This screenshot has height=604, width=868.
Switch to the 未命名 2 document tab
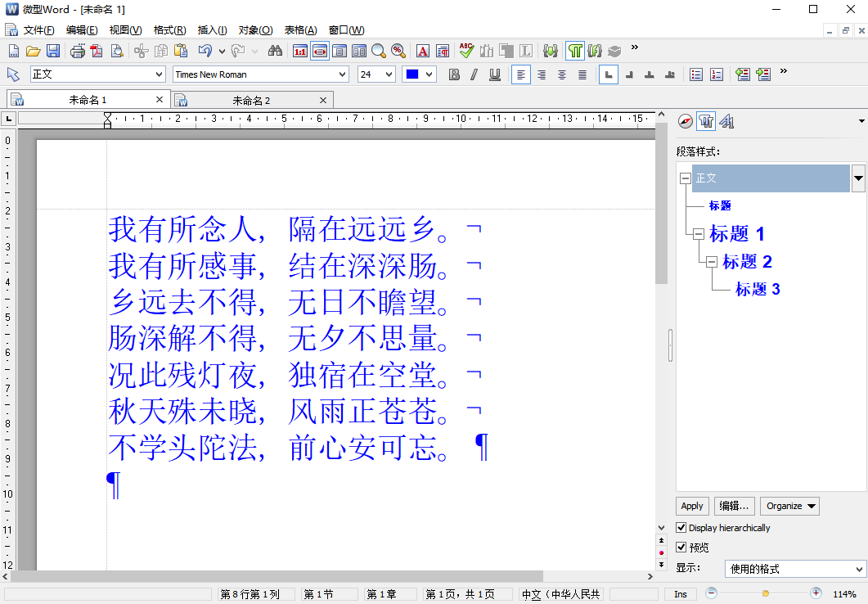coord(251,101)
